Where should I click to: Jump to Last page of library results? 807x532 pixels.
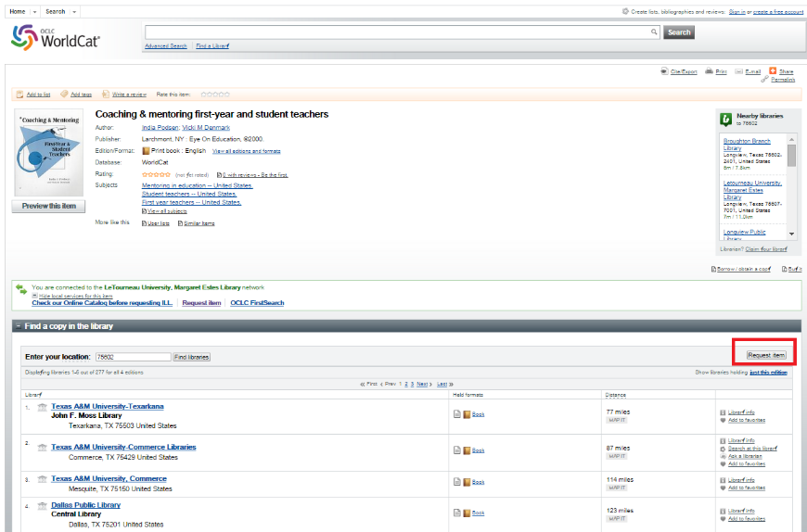click(x=444, y=384)
